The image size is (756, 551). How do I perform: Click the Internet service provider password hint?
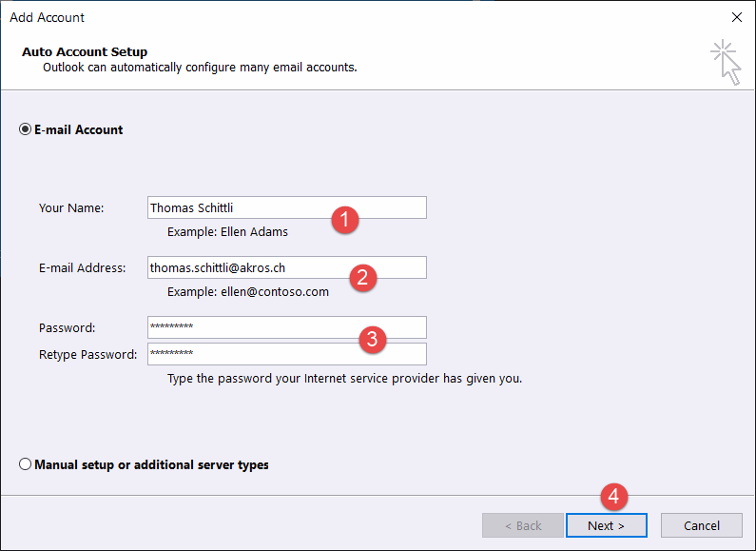pos(344,378)
